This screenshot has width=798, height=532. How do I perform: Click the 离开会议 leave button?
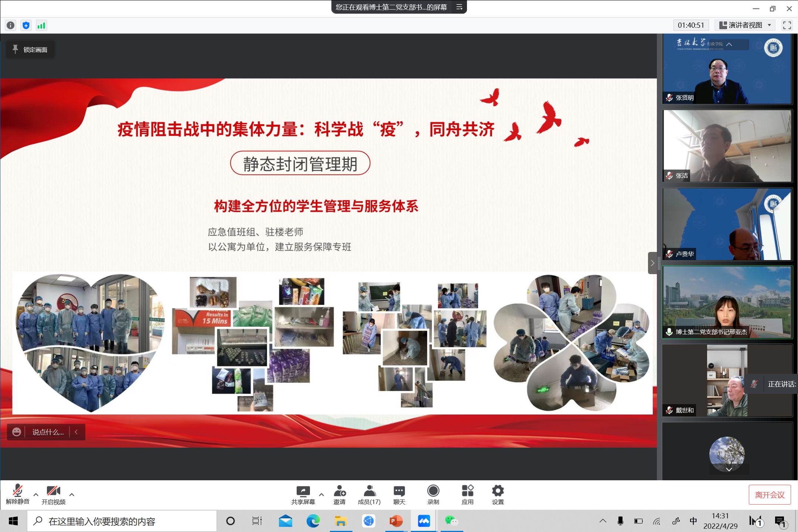pyautogui.click(x=770, y=495)
